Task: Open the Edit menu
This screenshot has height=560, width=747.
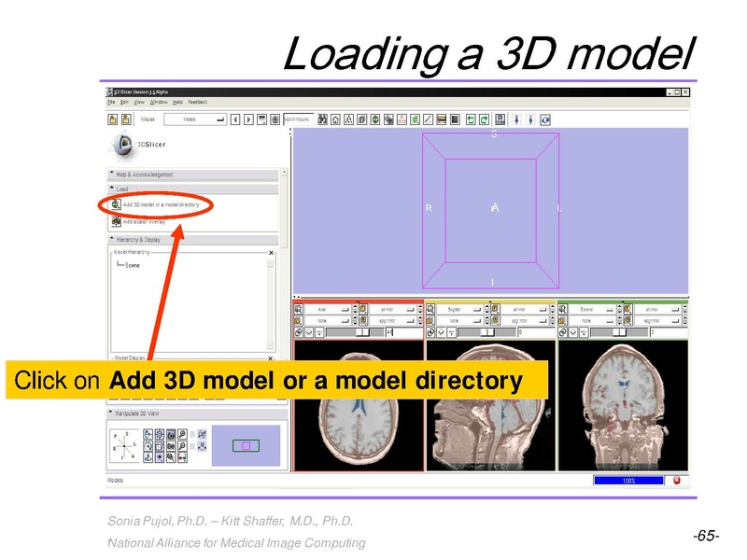Action: [124, 102]
